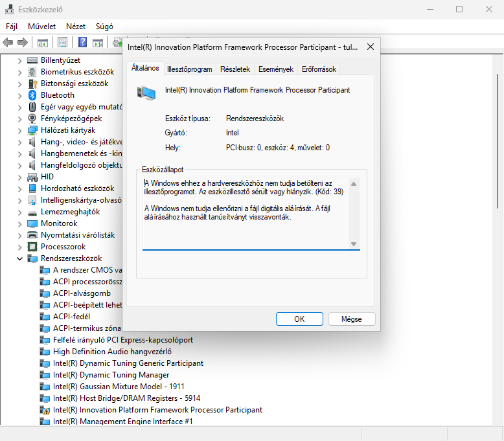Viewport: 504px width, 441px height.
Task: Expand the Processzorok category
Action: pyautogui.click(x=19, y=247)
